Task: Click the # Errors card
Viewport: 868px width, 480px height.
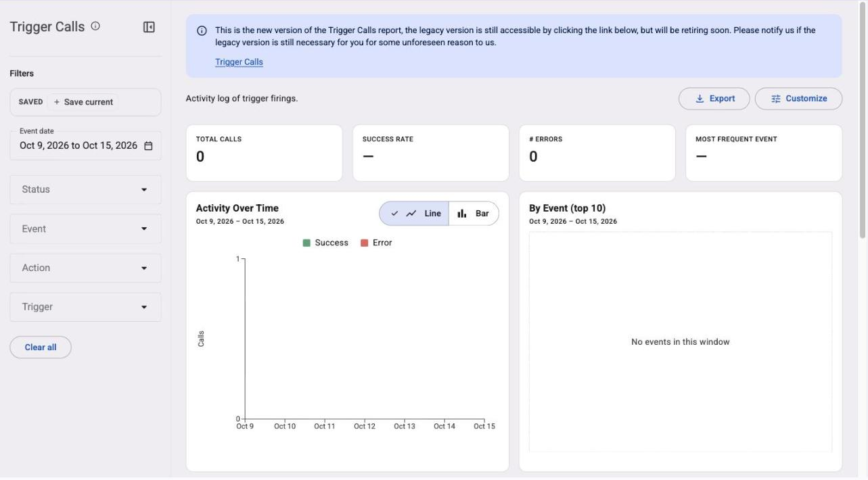Action: (x=597, y=153)
